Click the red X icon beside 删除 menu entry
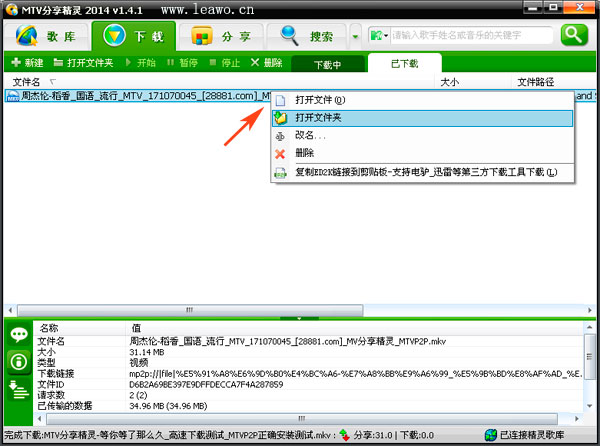600x446 pixels. coord(280,154)
